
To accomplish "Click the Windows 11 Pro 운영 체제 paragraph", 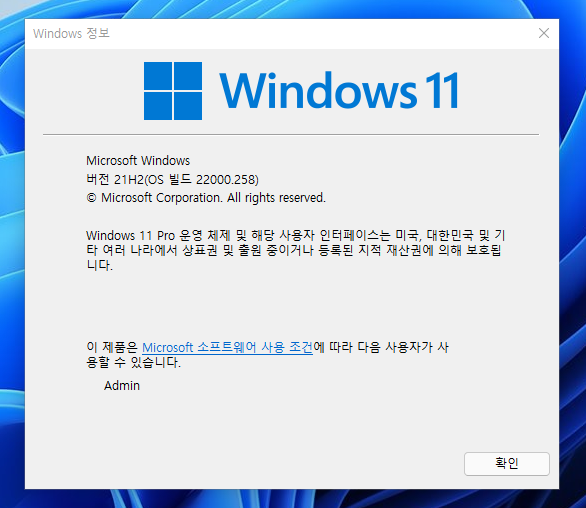I will click(x=296, y=250).
